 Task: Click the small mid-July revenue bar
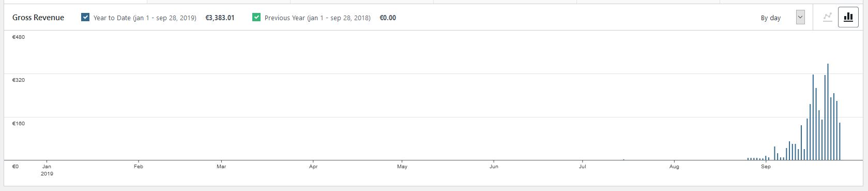point(624,160)
